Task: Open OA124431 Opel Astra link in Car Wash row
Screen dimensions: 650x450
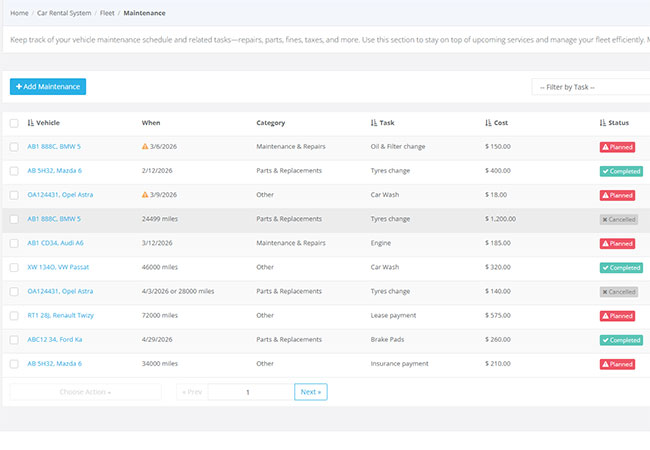Action: point(60,194)
